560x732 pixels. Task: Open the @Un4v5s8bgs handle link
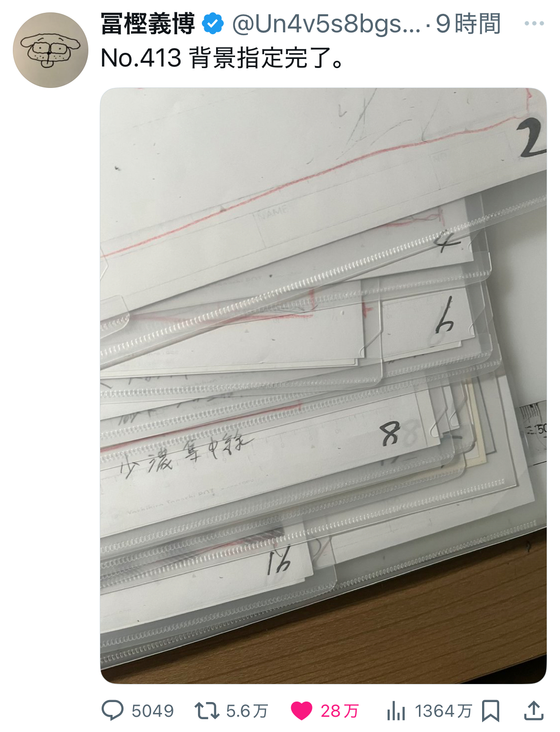[326, 24]
